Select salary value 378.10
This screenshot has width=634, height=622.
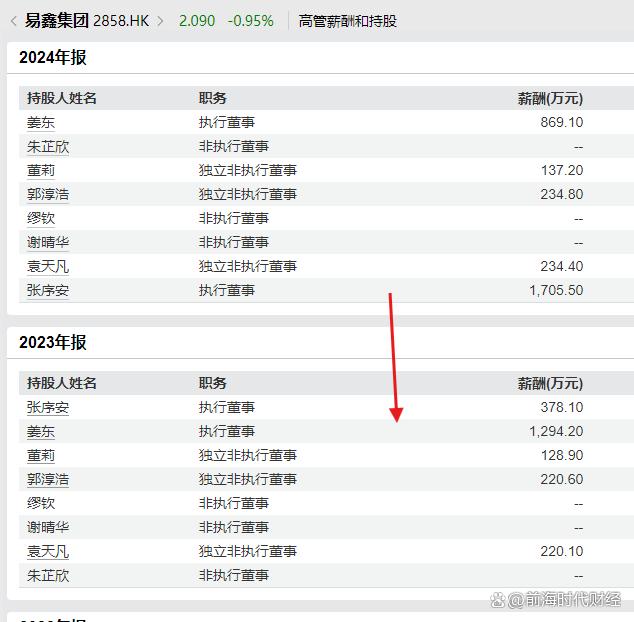point(562,407)
